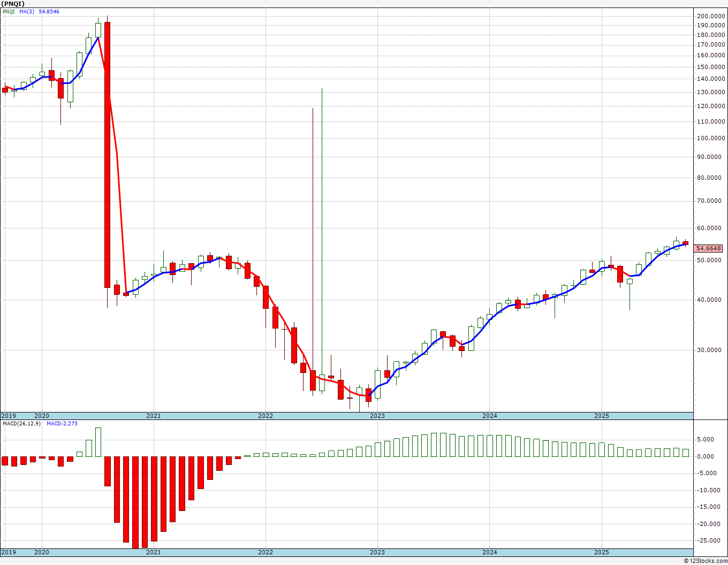Select the moving average value 54.8546
This screenshot has height=565, width=728.
[49, 11]
